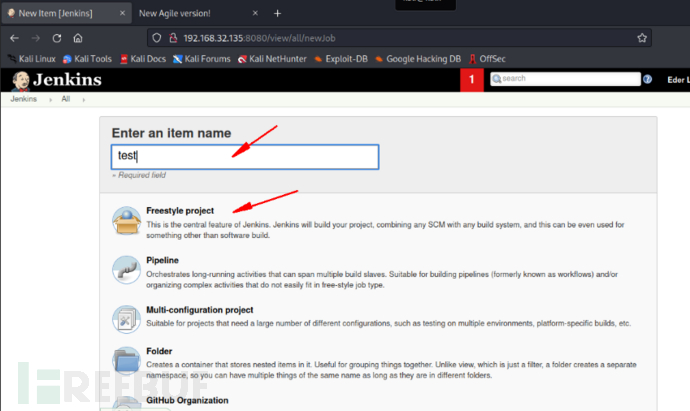
Task: Select the New Item [Jenkins] tab
Action: pos(66,13)
